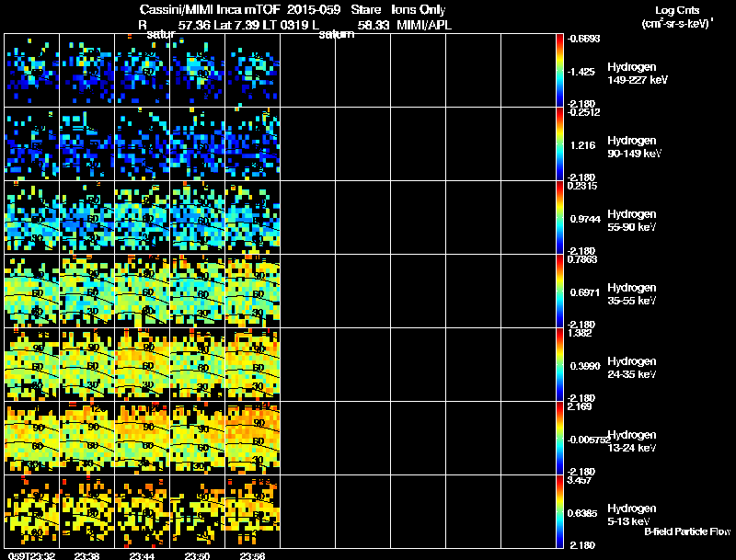736x560 pixels.
Task: Click the 35-55 keV image at 23:56
Action: point(252,291)
